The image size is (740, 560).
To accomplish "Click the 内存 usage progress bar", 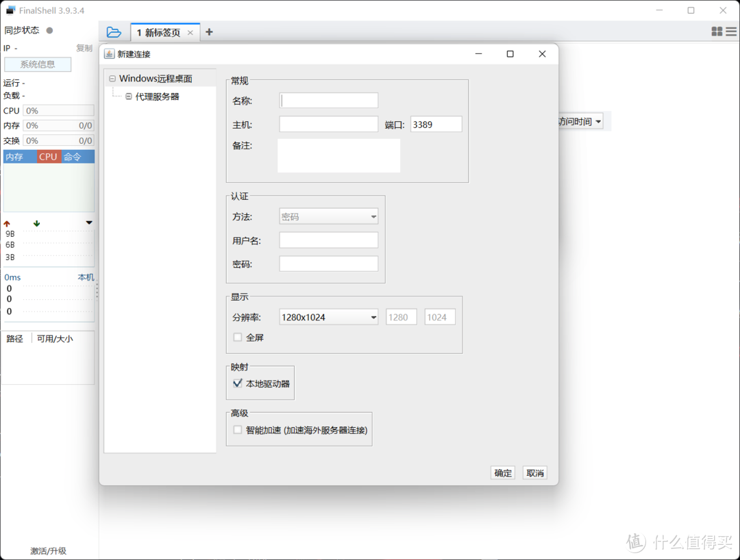I will coord(58,125).
